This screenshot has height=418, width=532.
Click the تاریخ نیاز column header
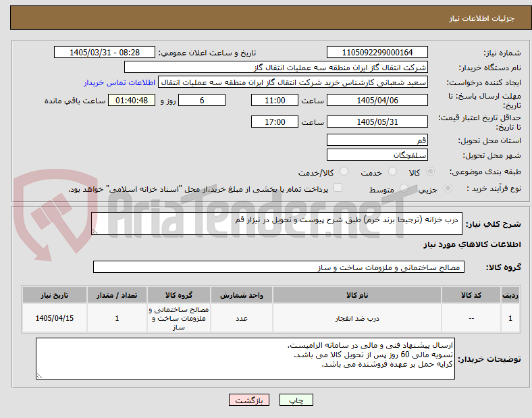coord(55,295)
